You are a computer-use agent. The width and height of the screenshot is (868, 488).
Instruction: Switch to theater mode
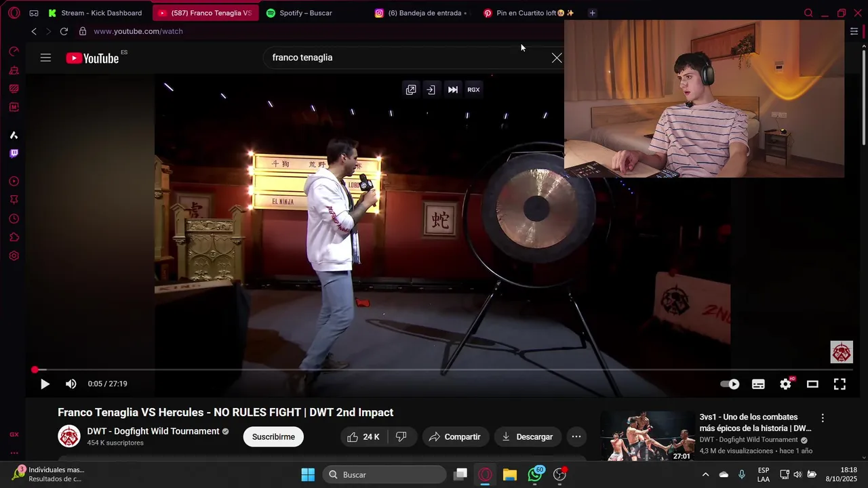coord(812,384)
